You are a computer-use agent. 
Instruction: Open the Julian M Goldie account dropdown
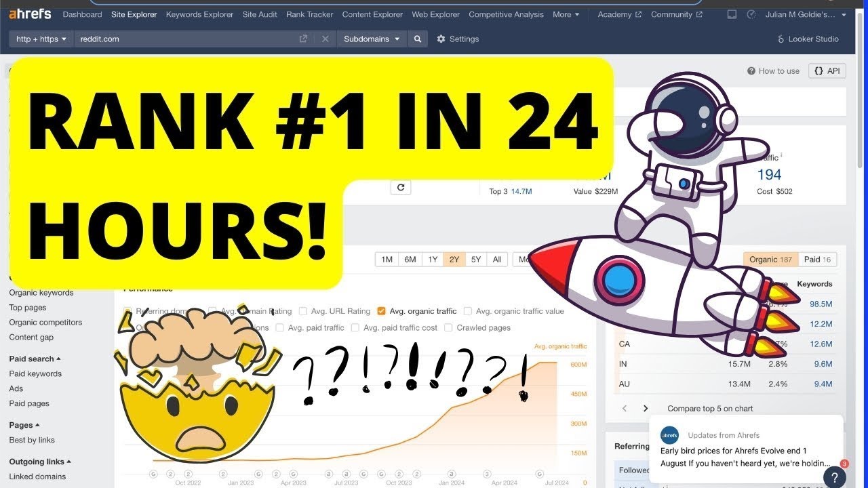[x=804, y=14]
